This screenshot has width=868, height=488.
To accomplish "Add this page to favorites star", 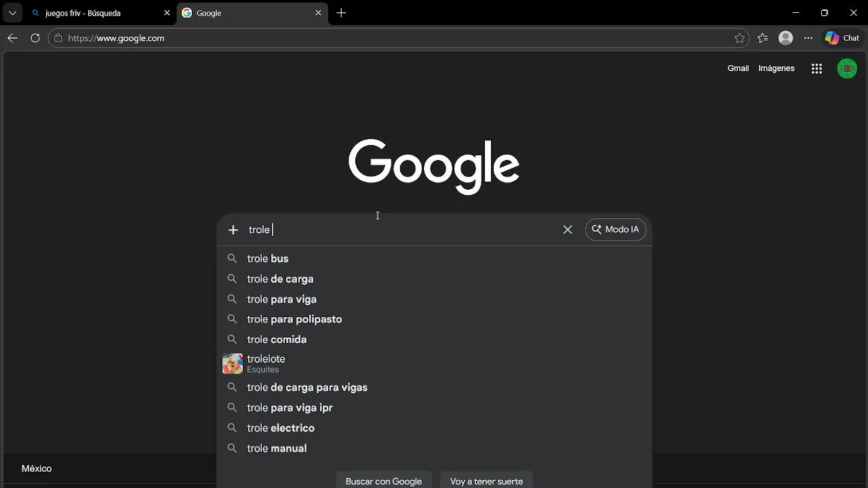I will (740, 38).
